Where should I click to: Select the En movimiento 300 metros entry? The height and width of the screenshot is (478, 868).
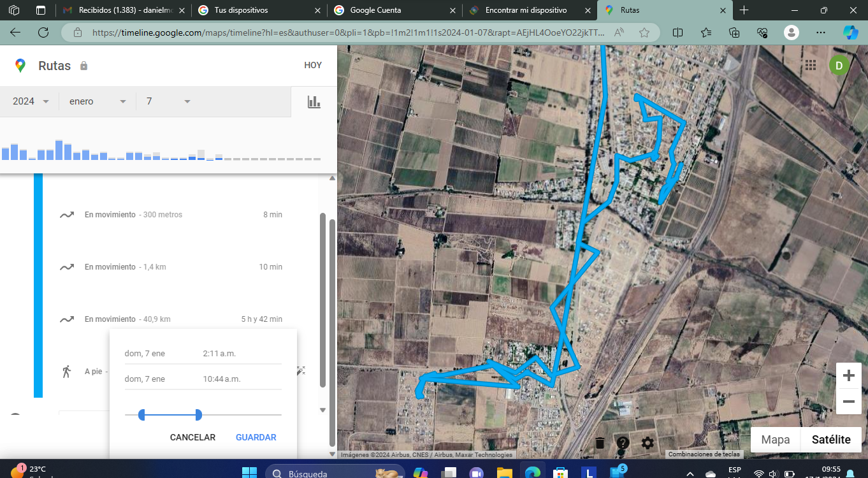coord(171,215)
